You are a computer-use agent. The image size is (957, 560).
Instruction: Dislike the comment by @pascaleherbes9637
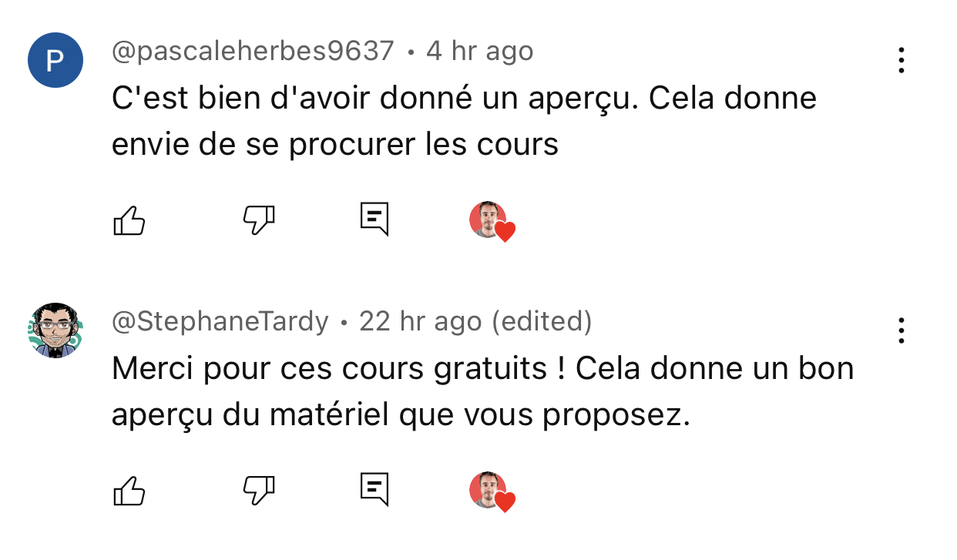click(259, 221)
